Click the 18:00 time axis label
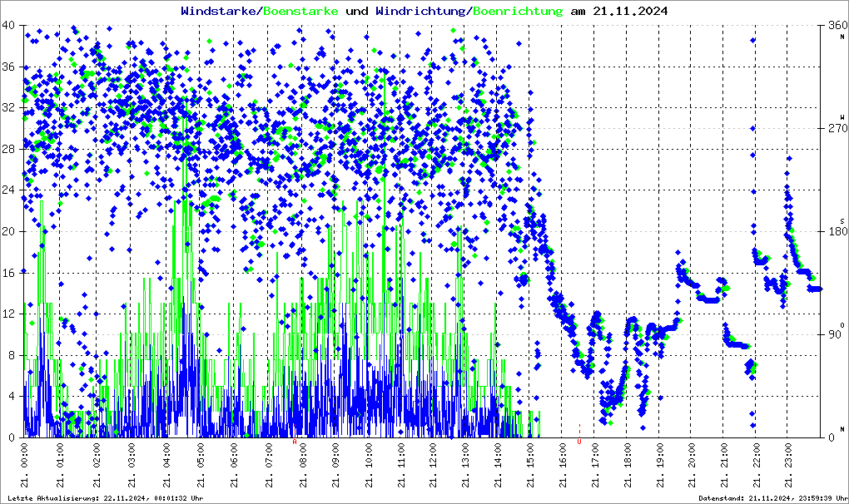Screen dimensions: 849x504 (628, 466)
